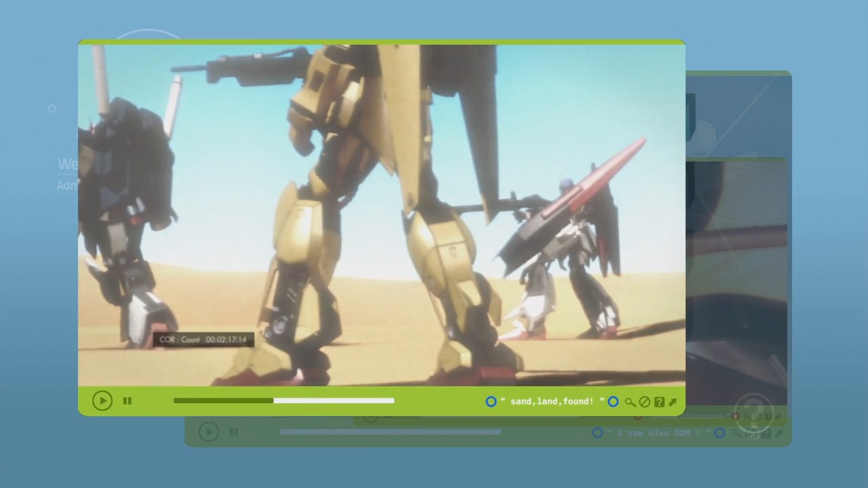Select the "I saw blue OOM !" caption
Screen dimensions: 868x488
point(659,432)
